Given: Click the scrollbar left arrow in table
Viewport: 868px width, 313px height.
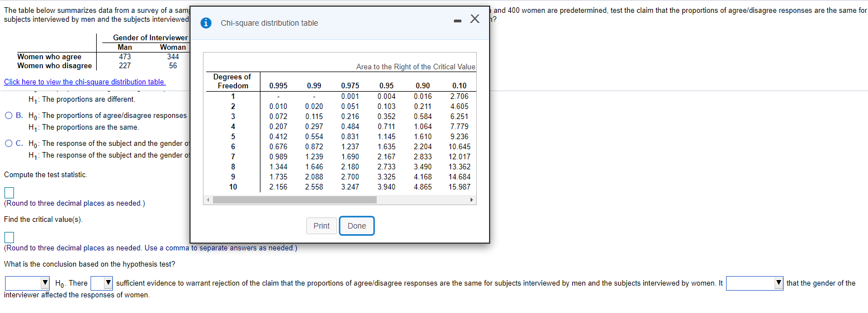Looking at the screenshot, I should tap(208, 200).
